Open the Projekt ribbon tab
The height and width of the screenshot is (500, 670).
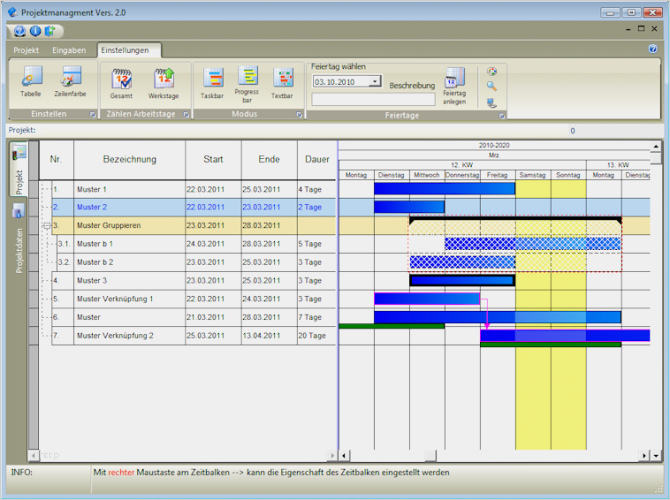tap(25, 49)
